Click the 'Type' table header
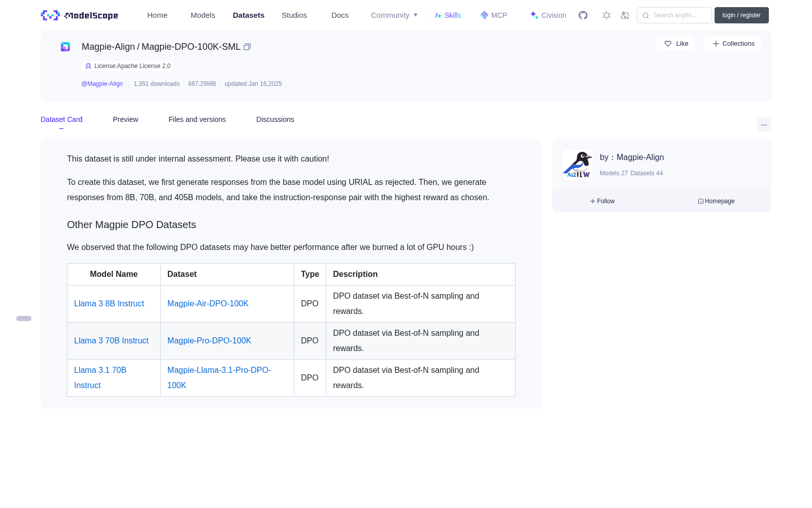This screenshot has width=812, height=508. click(x=310, y=274)
